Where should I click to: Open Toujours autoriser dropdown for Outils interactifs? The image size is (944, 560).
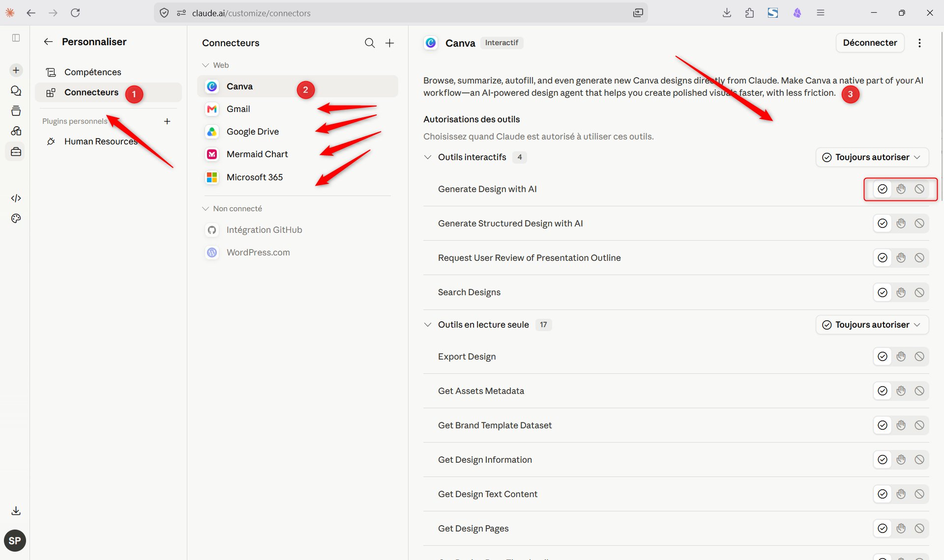pos(872,157)
